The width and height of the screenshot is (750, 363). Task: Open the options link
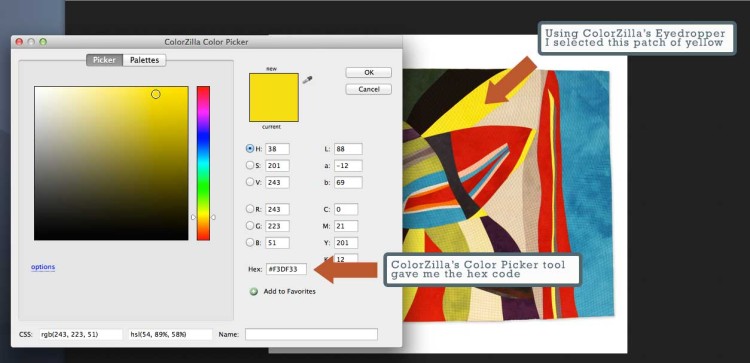point(43,267)
